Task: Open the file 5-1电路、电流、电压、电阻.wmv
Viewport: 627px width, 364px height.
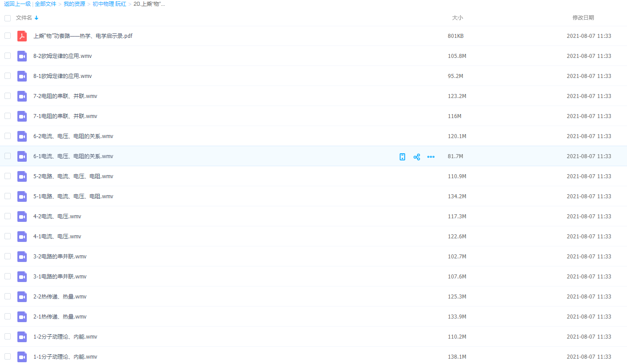Action: 73,196
